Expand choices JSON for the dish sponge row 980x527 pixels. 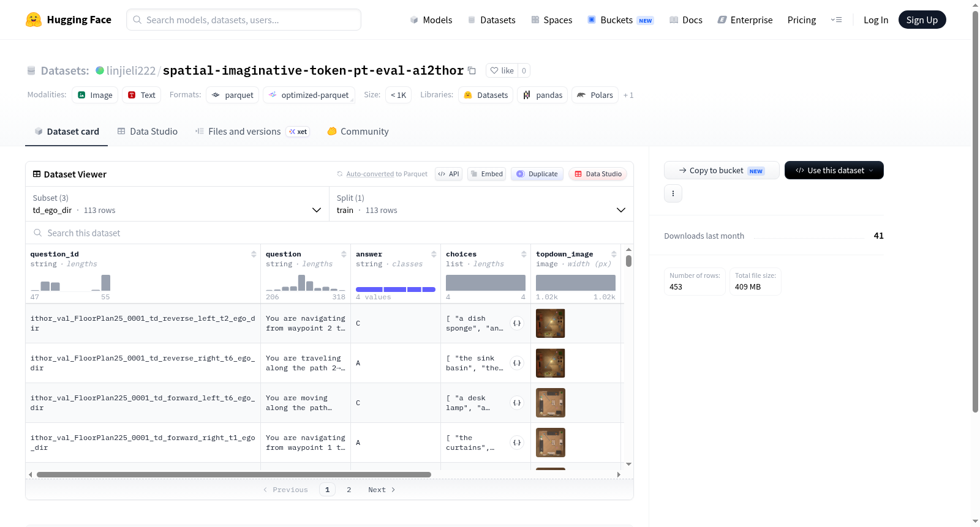pos(517,323)
